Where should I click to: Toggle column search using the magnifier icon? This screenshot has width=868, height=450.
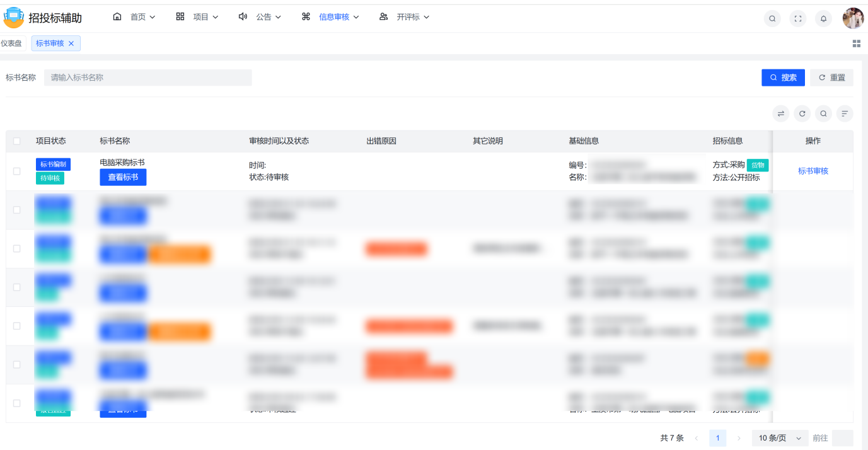tap(823, 113)
